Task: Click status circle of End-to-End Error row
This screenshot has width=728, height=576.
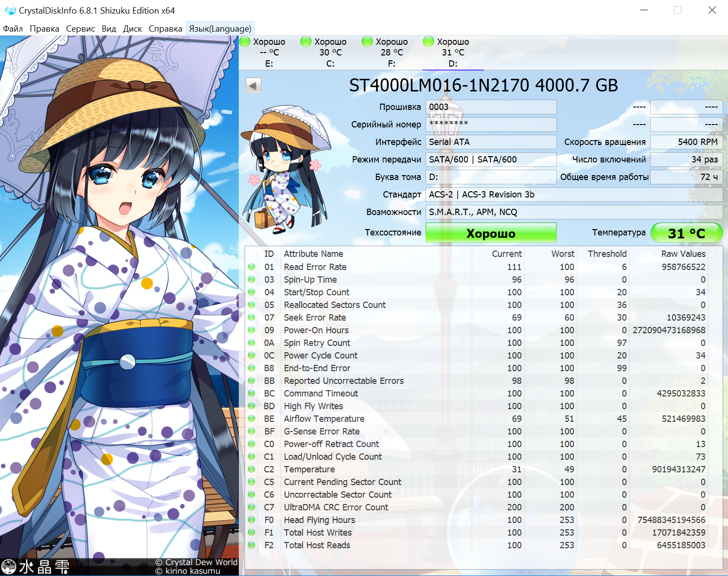Action: (251, 368)
